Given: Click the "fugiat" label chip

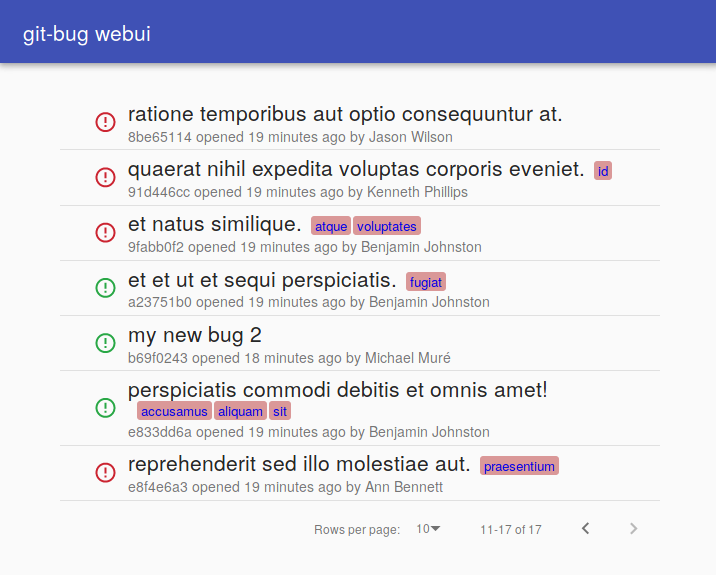Looking at the screenshot, I should 426,282.
